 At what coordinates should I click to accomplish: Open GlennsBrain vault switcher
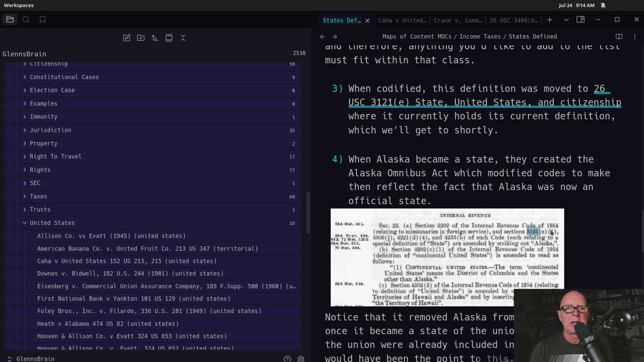tap(30, 358)
